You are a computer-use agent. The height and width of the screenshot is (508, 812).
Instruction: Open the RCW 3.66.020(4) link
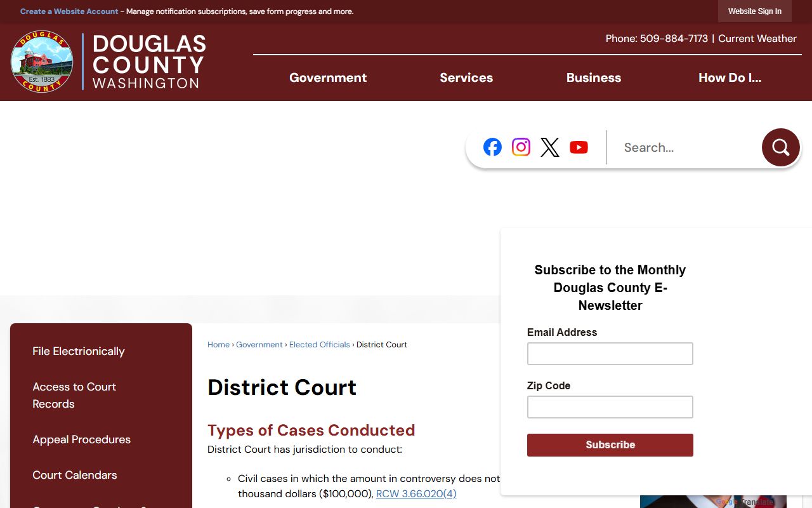click(416, 493)
